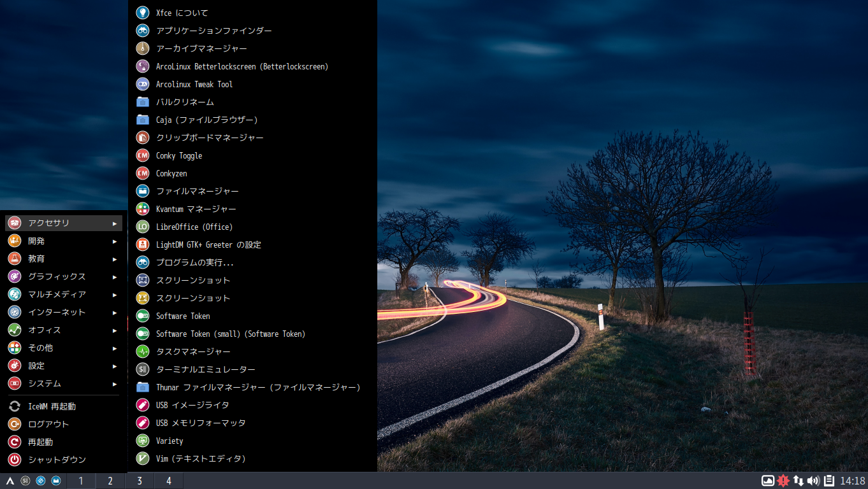Click the red alert tray icon

pos(783,481)
